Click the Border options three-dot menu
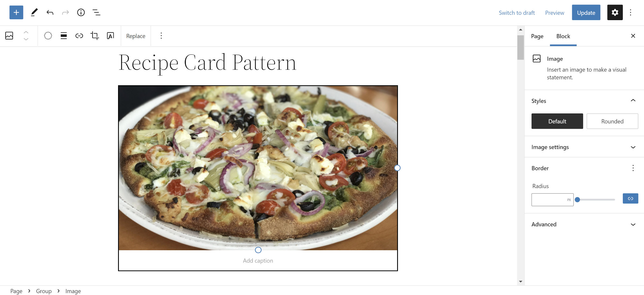Viewport: 644px width, 295px height. pos(634,168)
